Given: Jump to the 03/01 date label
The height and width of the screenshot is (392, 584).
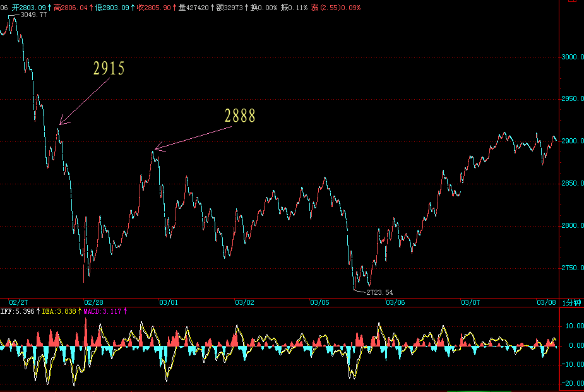Looking at the screenshot, I should [169, 302].
